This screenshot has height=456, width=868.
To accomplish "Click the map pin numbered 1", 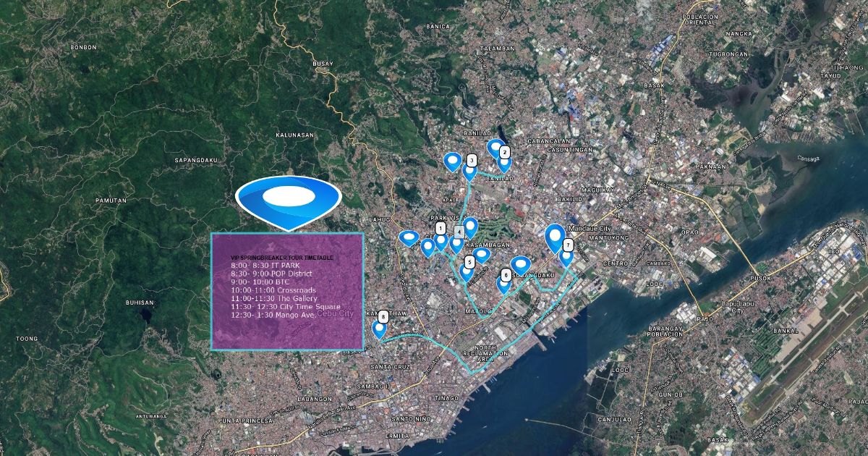I will 441,240.
